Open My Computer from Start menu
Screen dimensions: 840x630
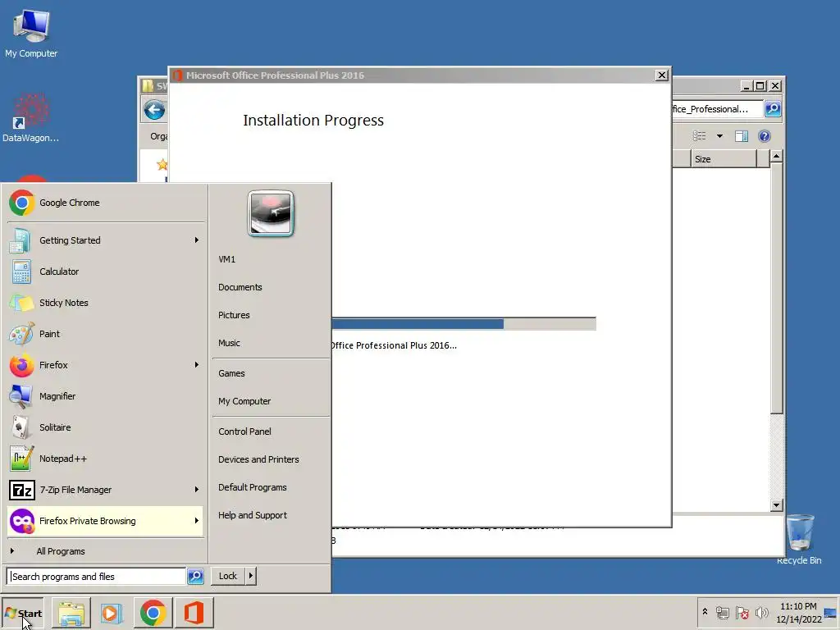(x=244, y=401)
